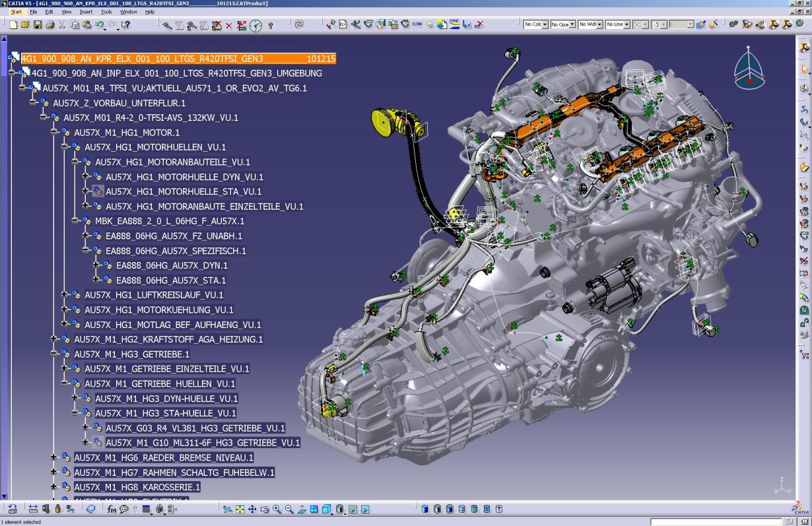Click the Zoom Out magnifier icon
Image resolution: width=812 pixels, height=526 pixels.
289,509
